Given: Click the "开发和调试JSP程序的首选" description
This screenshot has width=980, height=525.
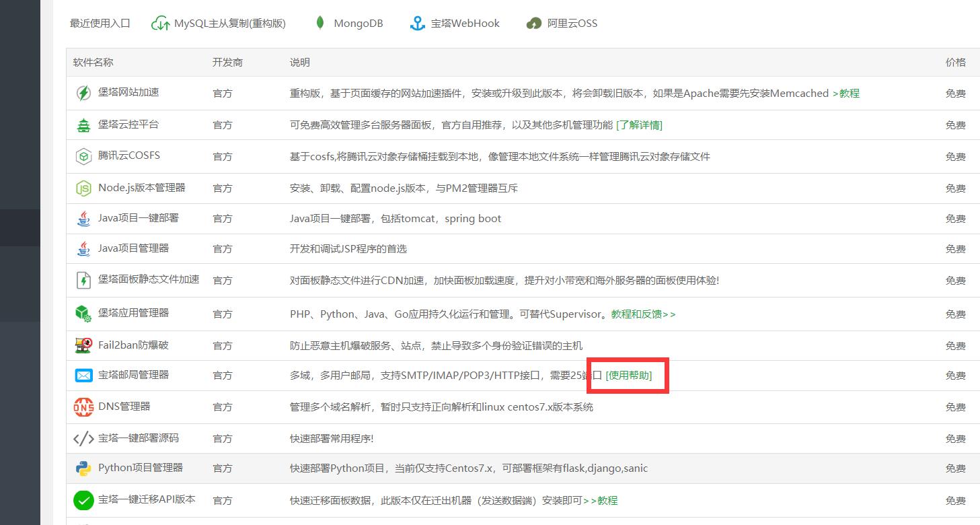Looking at the screenshot, I should tap(348, 249).
